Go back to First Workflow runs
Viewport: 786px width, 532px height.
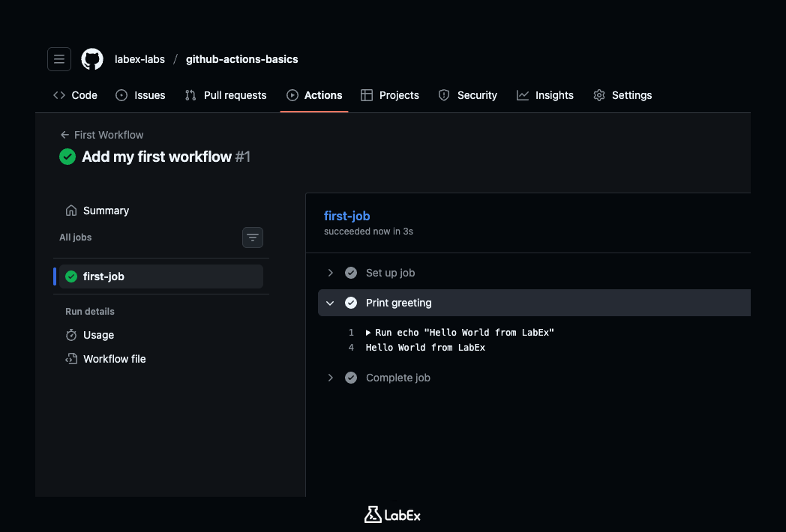point(109,135)
